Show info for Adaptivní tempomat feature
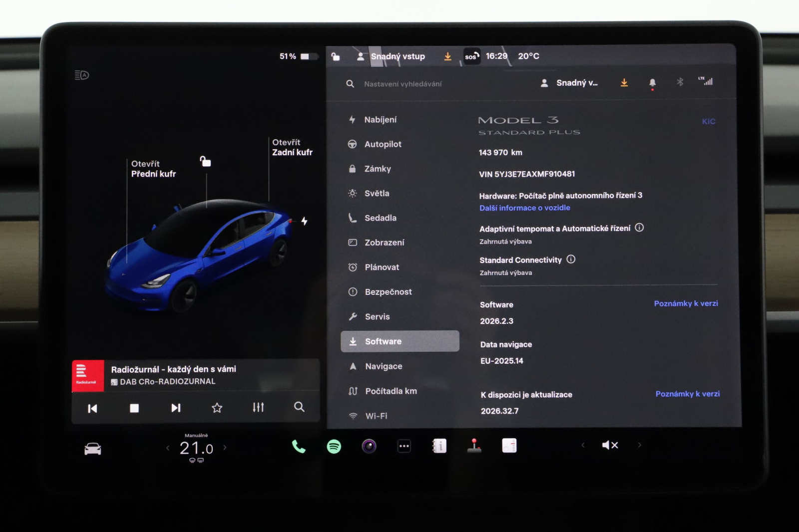 pyautogui.click(x=639, y=228)
